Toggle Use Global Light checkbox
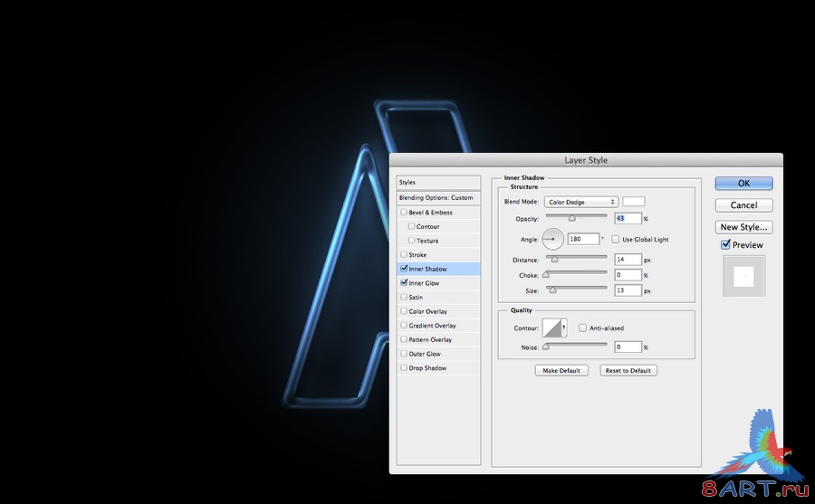Screen dimensions: 815x504 616,239
